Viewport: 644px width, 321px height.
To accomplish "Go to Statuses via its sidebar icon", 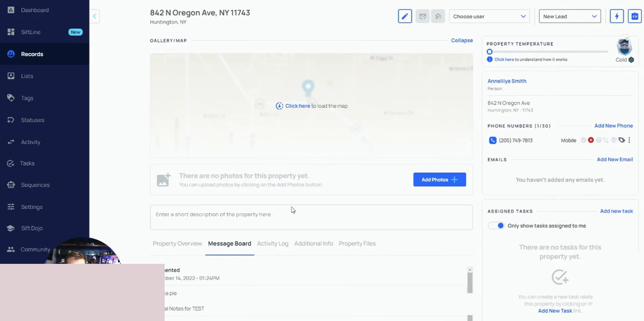I will tap(11, 120).
